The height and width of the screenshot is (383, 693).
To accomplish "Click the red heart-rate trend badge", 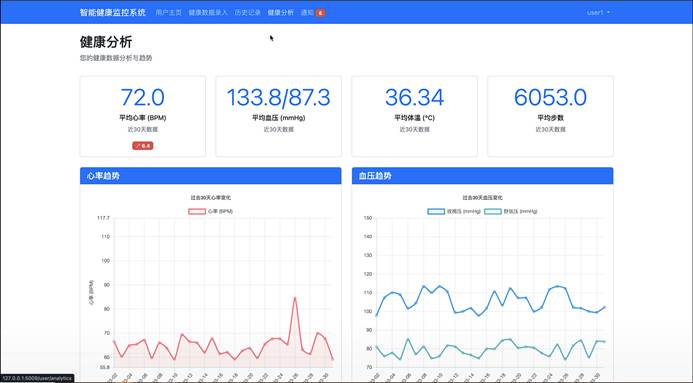I will [143, 145].
